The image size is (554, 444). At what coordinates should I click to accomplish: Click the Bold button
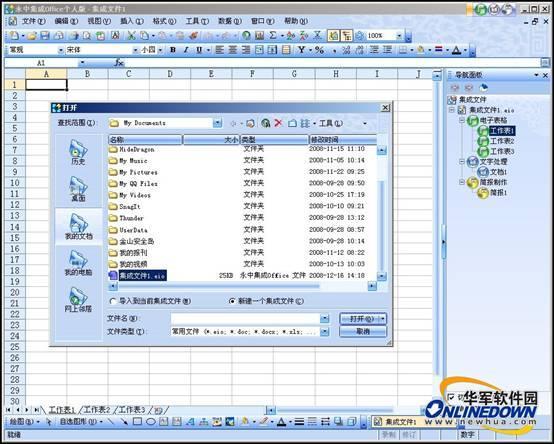pyautogui.click(x=173, y=50)
